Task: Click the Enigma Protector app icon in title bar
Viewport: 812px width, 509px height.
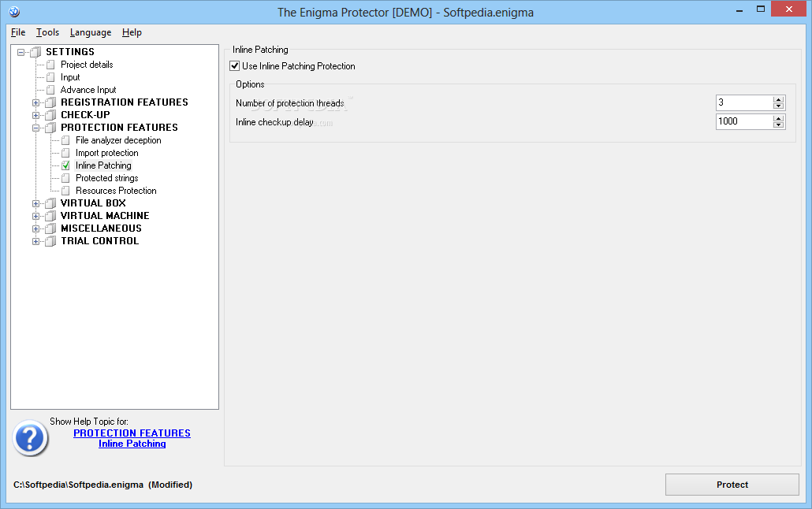Action: click(x=14, y=11)
